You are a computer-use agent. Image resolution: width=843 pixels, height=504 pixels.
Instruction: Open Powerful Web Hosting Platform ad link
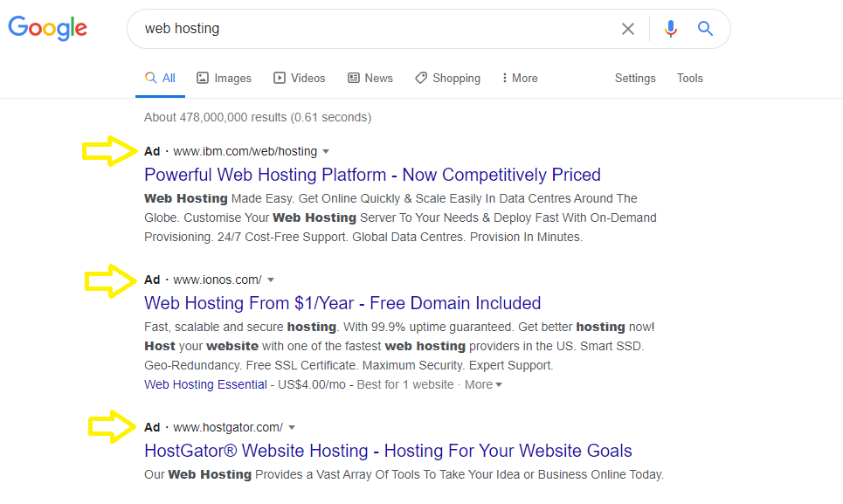372,175
